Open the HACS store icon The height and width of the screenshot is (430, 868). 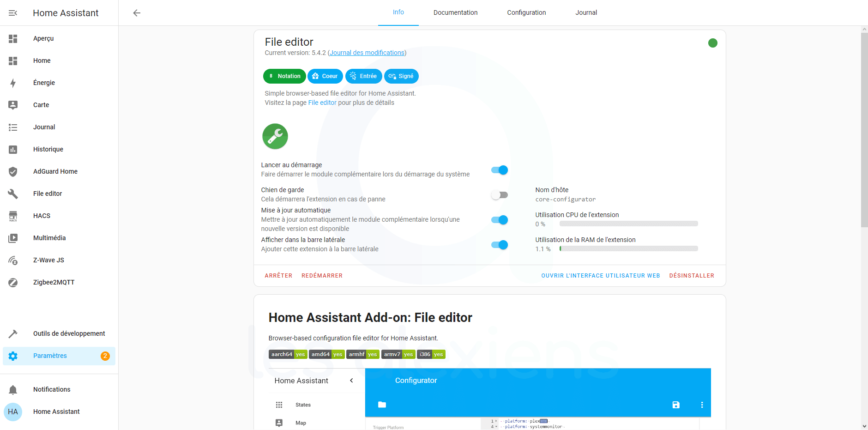13,216
